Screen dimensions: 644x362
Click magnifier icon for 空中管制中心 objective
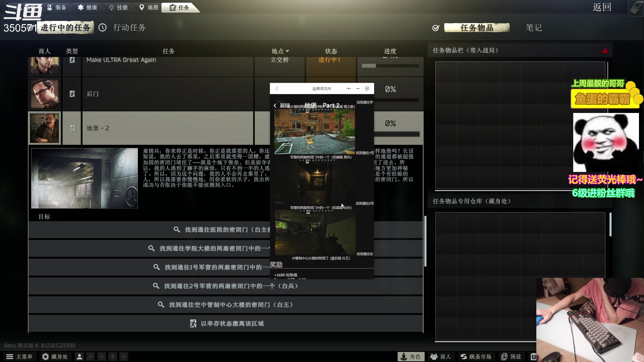coord(161,305)
